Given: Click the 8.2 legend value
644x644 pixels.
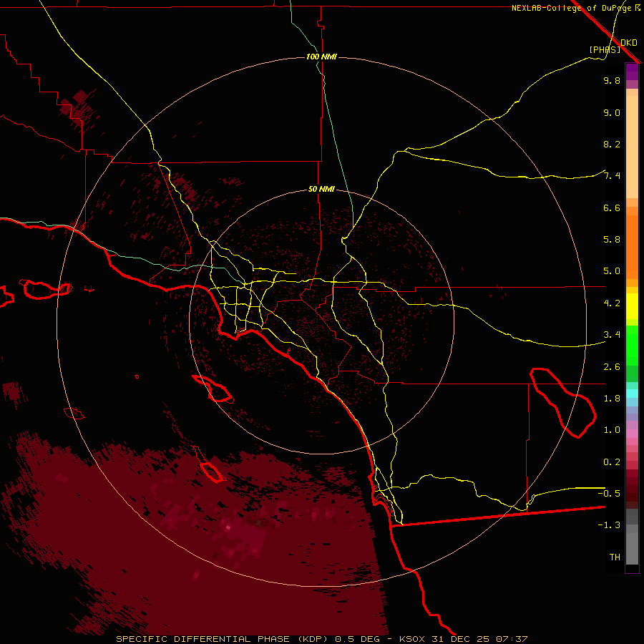Looking at the screenshot, I should click(612, 144).
